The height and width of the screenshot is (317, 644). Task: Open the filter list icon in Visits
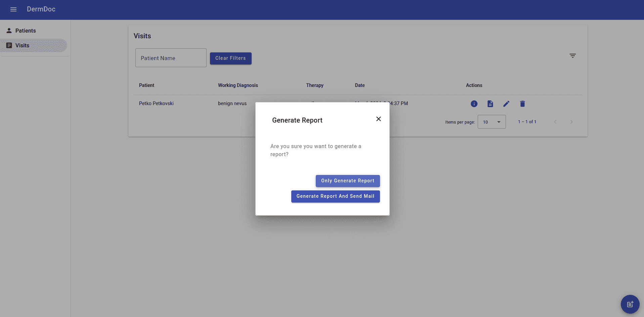(573, 56)
